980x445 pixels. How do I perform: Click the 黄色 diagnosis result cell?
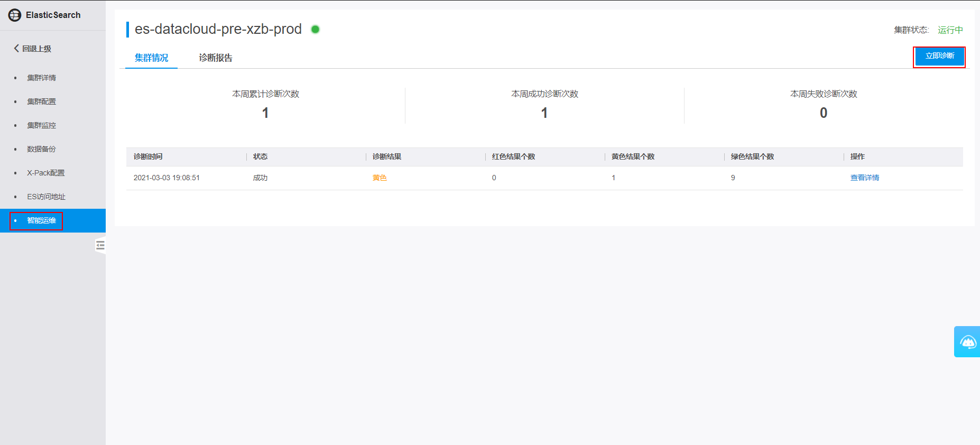(380, 178)
